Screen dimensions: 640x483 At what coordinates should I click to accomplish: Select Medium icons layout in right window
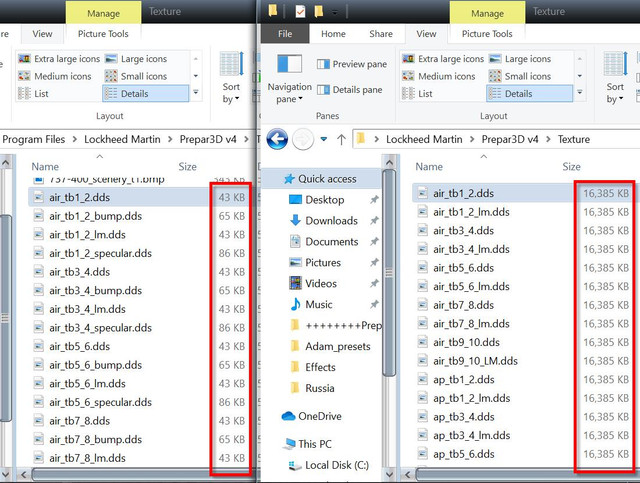tap(439, 76)
